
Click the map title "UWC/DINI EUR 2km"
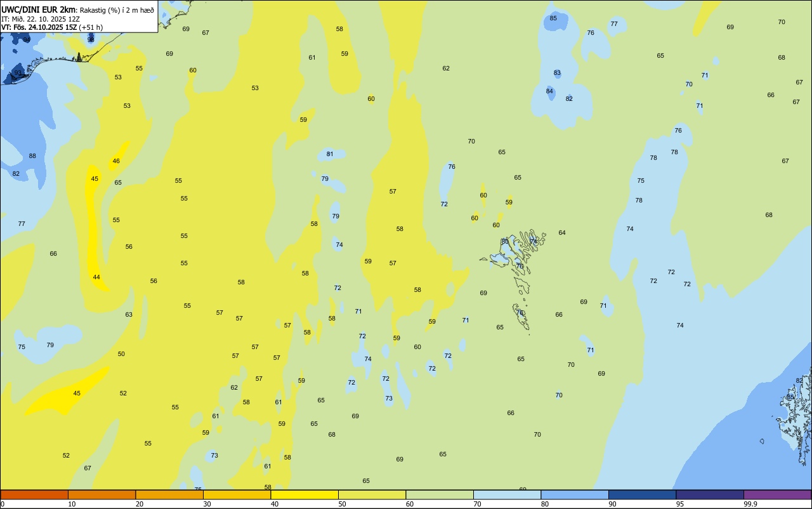[x=39, y=9]
